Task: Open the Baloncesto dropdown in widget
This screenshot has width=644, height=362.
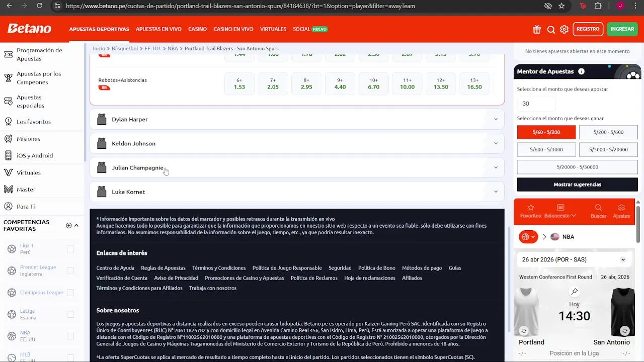Action: click(560, 211)
